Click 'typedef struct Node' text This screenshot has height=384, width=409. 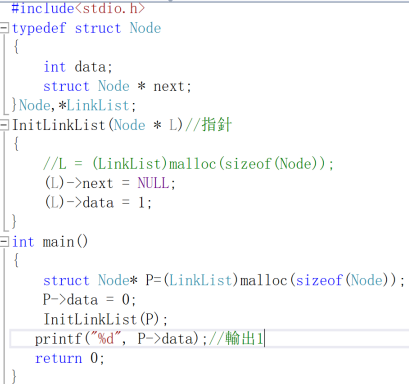[87, 28]
